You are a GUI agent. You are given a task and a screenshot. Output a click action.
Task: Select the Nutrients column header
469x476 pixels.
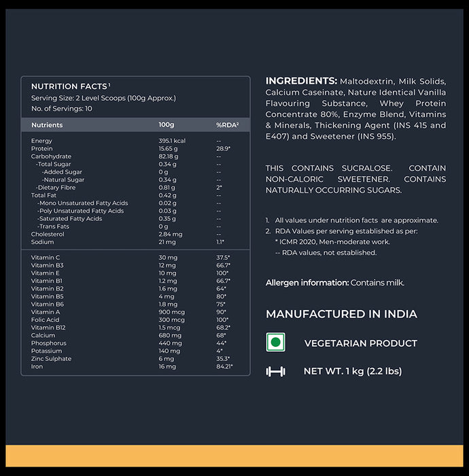click(x=47, y=125)
